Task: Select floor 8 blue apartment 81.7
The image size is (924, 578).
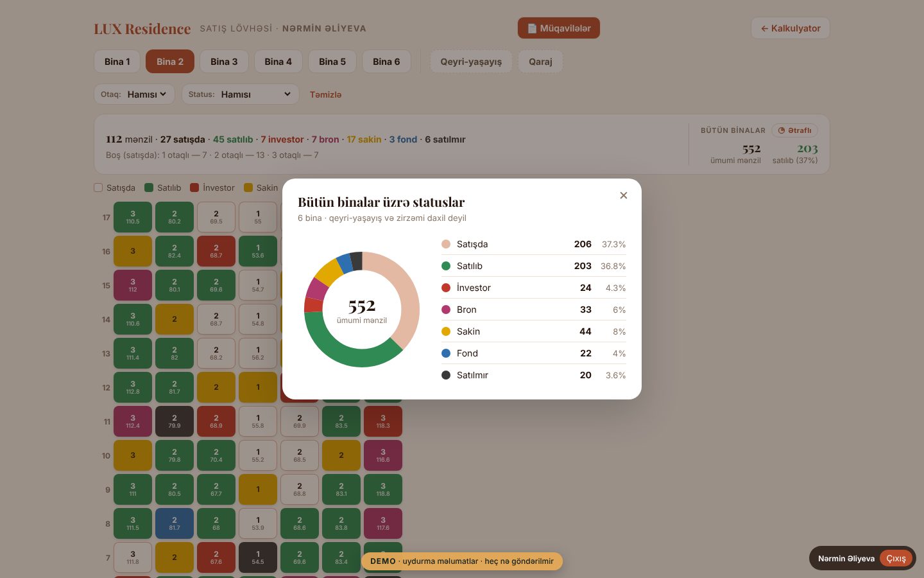Action: coord(175,523)
